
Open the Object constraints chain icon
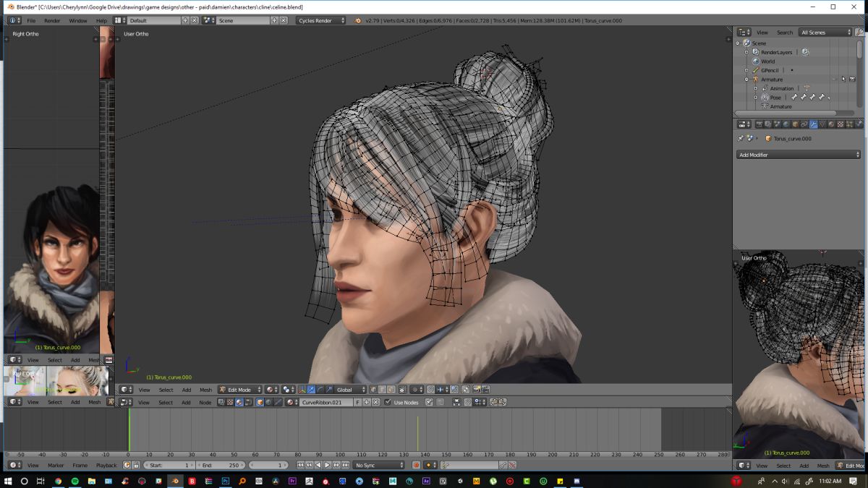pyautogui.click(x=804, y=124)
